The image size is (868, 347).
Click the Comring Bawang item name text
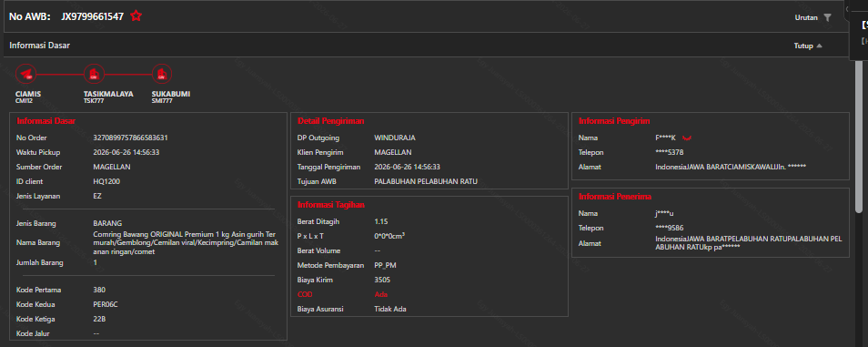pos(186,243)
